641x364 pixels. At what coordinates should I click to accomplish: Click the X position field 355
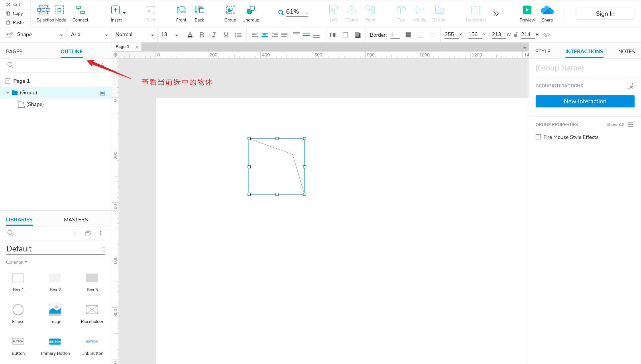pyautogui.click(x=451, y=35)
